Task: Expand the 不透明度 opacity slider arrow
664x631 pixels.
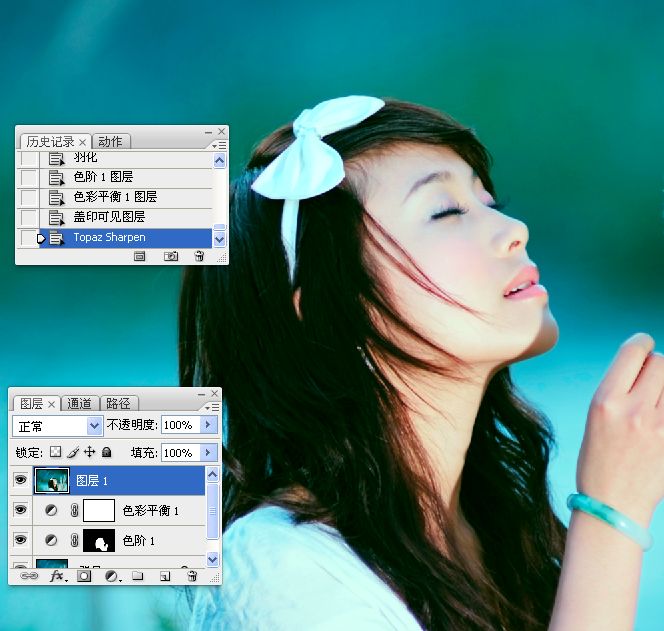Action: point(208,425)
